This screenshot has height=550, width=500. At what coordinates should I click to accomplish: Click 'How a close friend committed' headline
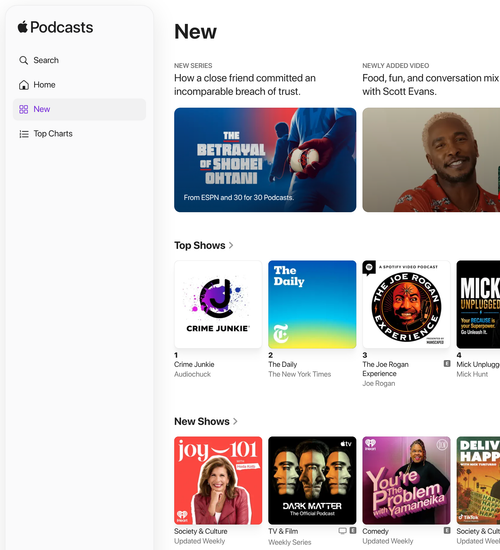click(x=245, y=85)
